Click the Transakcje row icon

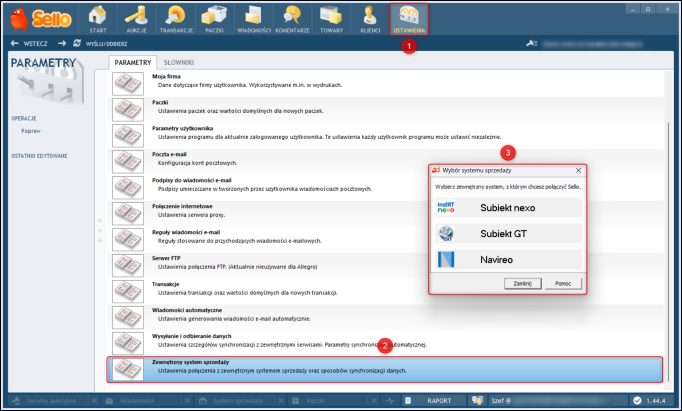point(127,291)
